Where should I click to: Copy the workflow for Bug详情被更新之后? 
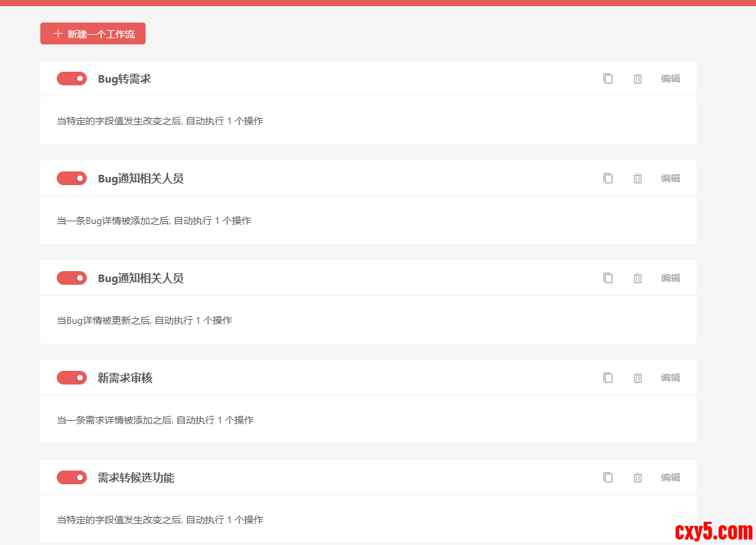tap(608, 278)
